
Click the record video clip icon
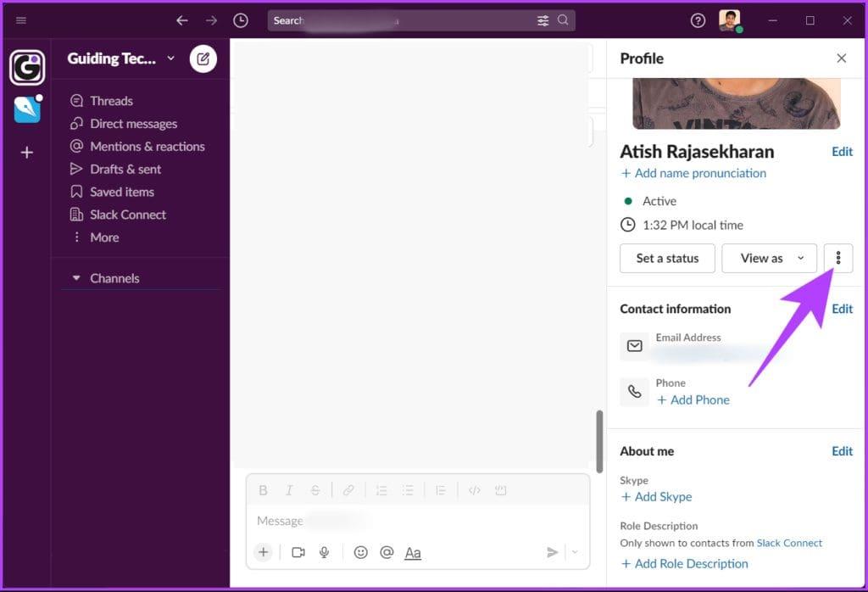[298, 552]
